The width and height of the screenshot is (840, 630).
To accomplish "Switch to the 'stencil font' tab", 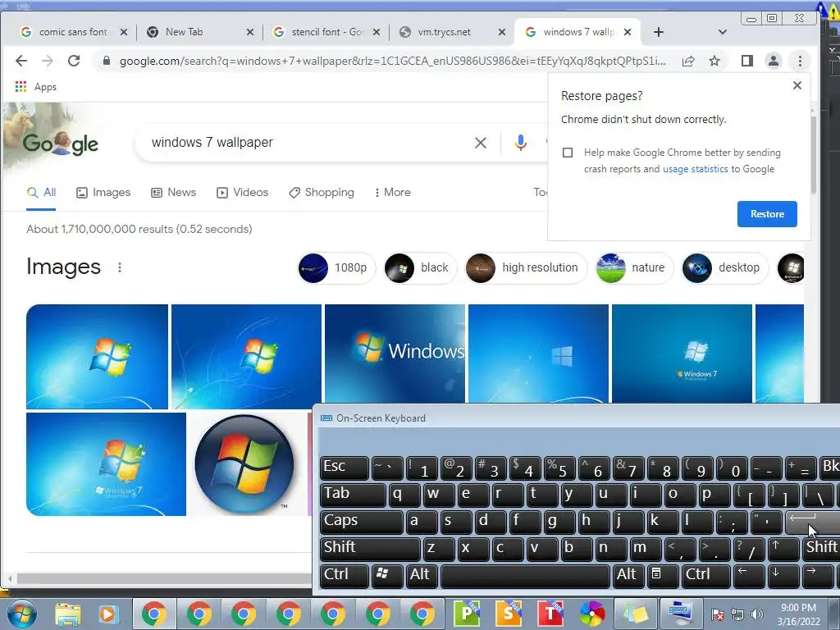I will [x=326, y=32].
